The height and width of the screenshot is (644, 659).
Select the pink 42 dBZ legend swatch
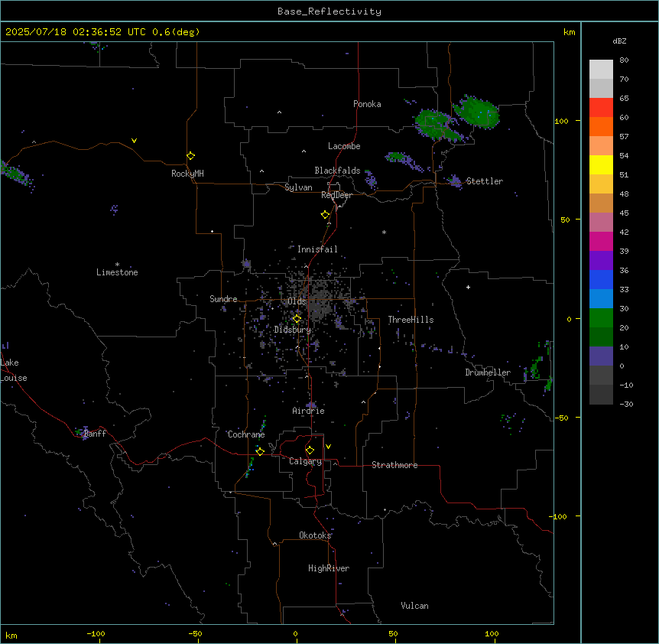click(x=601, y=223)
